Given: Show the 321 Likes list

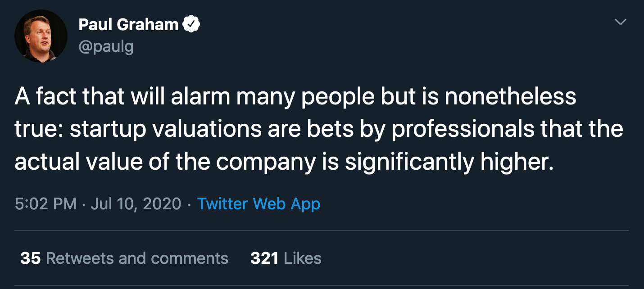Looking at the screenshot, I should tap(286, 258).
